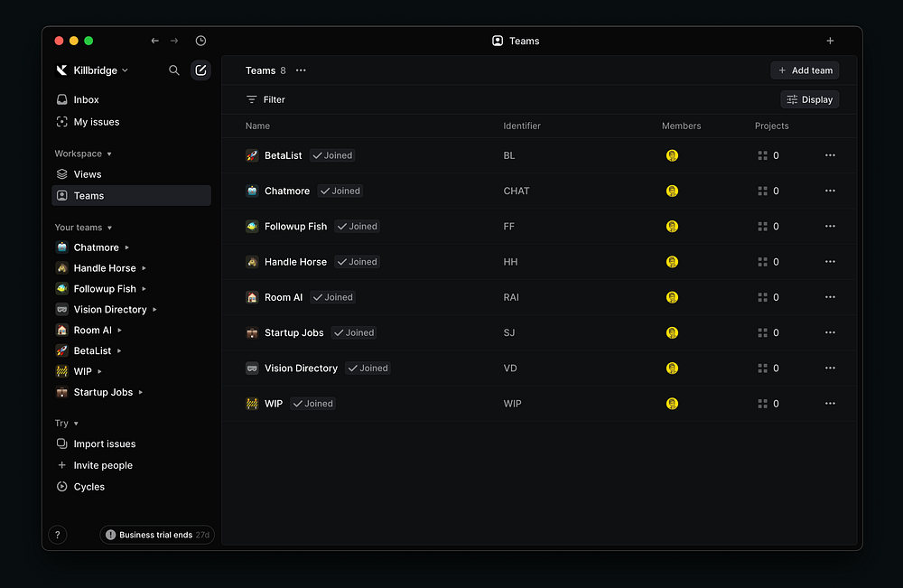Click the Filter control above the table
Screen dimensions: 903x588
click(x=265, y=99)
